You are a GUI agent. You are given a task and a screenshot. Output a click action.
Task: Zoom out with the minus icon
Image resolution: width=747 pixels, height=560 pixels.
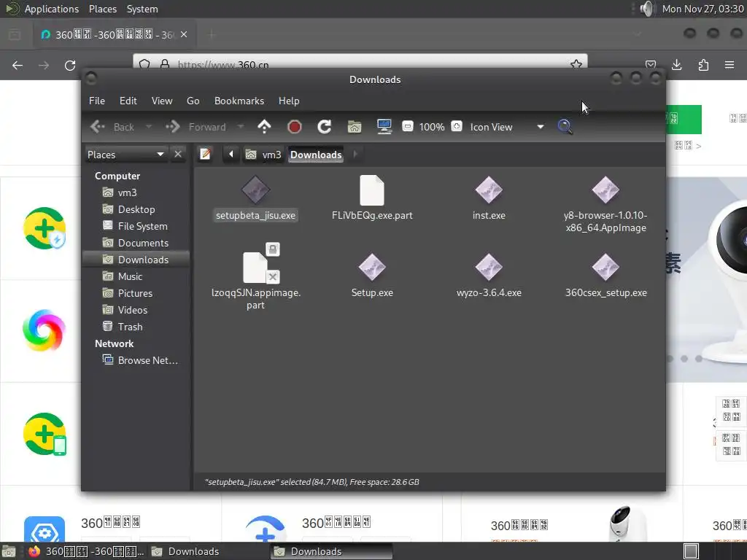pos(407,126)
